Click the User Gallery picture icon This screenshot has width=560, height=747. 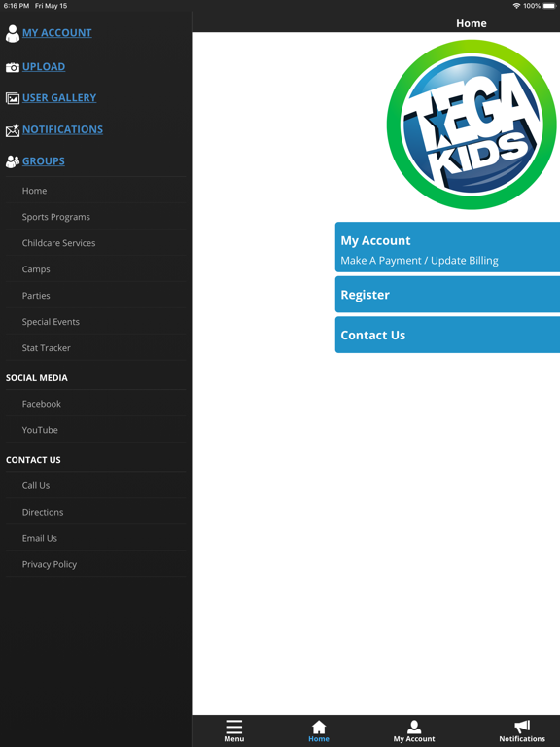pyautogui.click(x=13, y=98)
